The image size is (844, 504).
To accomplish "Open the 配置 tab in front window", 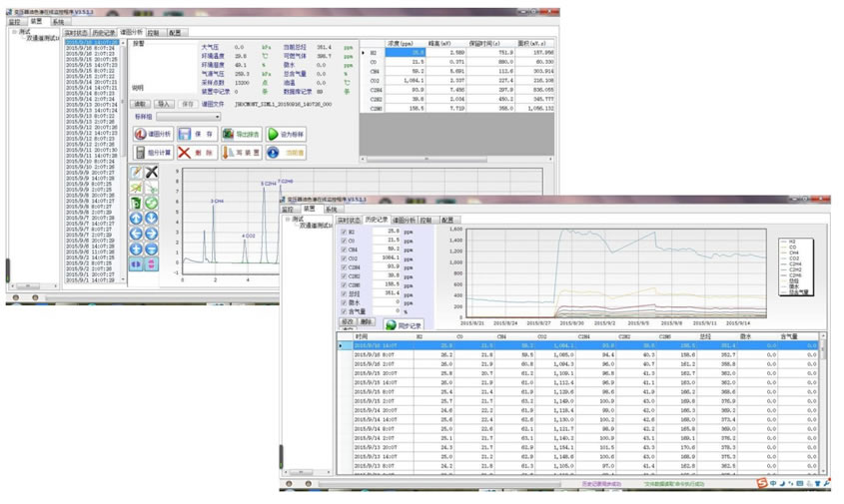I will point(447,220).
